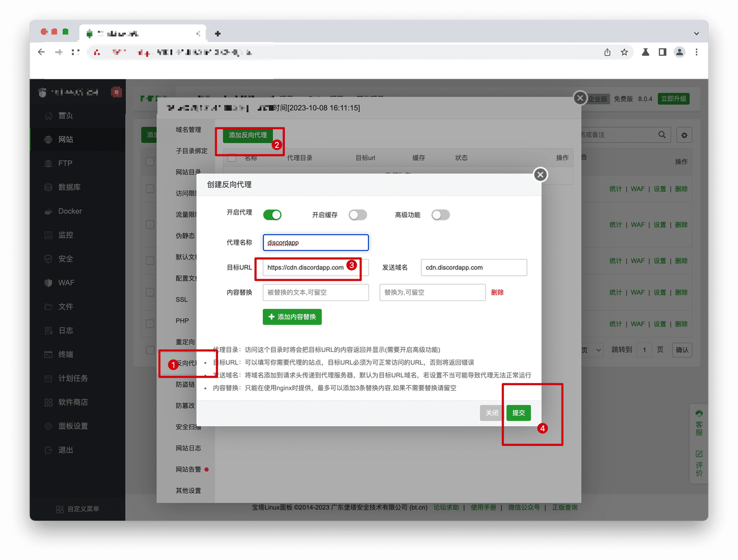This screenshot has width=738, height=560.
Task: Select the 计划任务 scheduled tasks icon
Action: [x=48, y=378]
